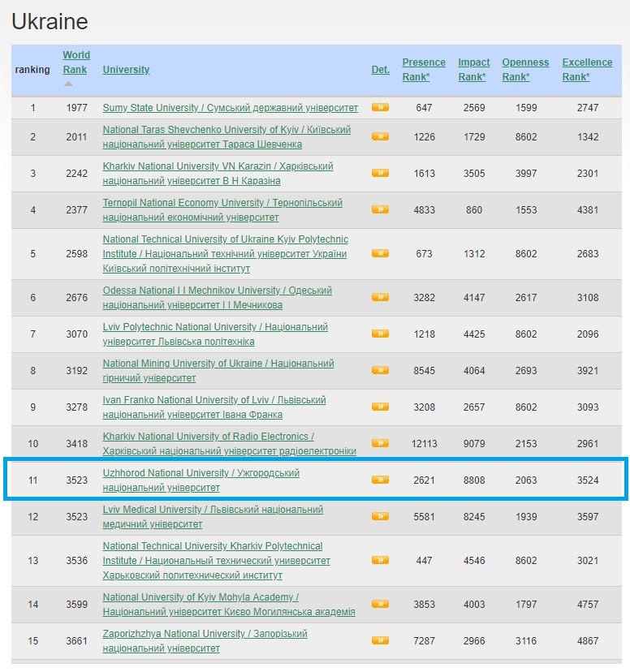Select presence rank value 673
630x672 pixels.
pos(424,253)
